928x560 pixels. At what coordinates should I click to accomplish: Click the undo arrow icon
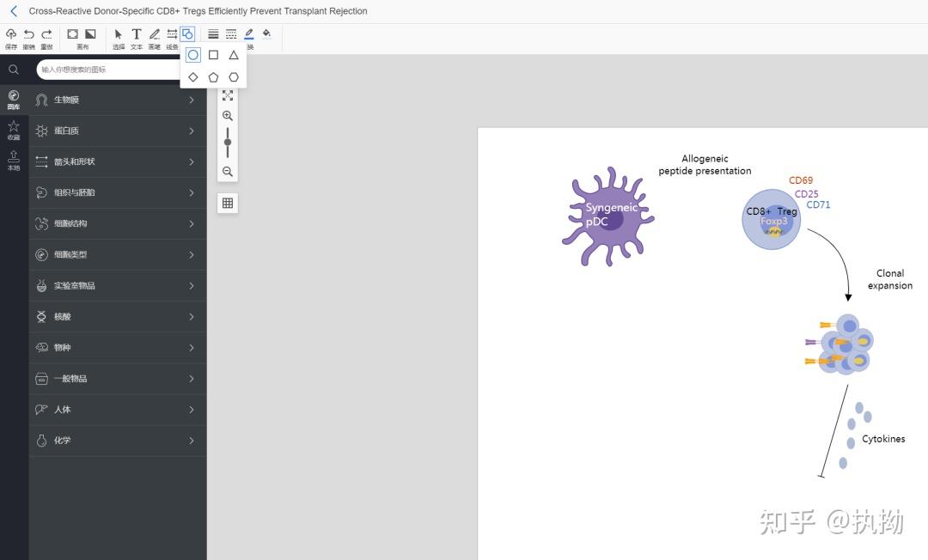[29, 34]
